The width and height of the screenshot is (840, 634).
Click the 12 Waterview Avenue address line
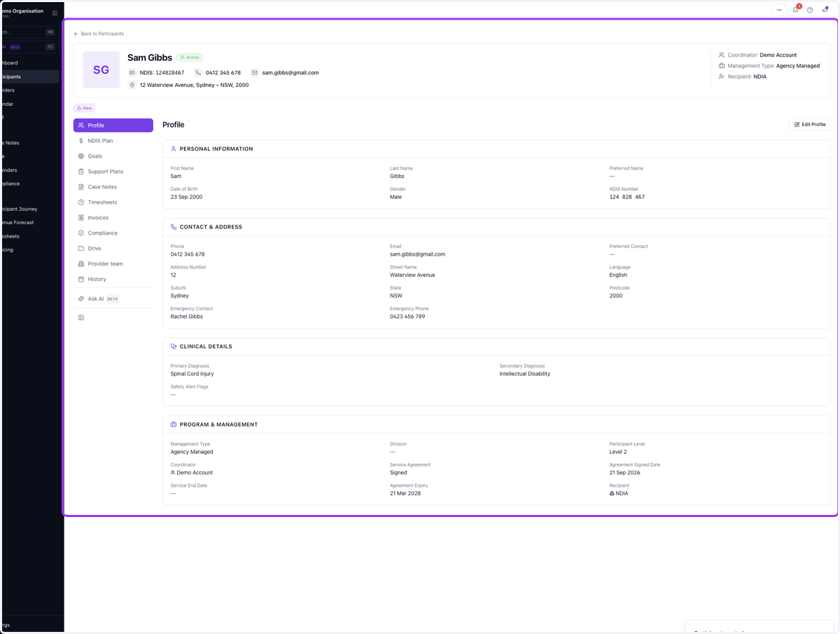tap(194, 85)
